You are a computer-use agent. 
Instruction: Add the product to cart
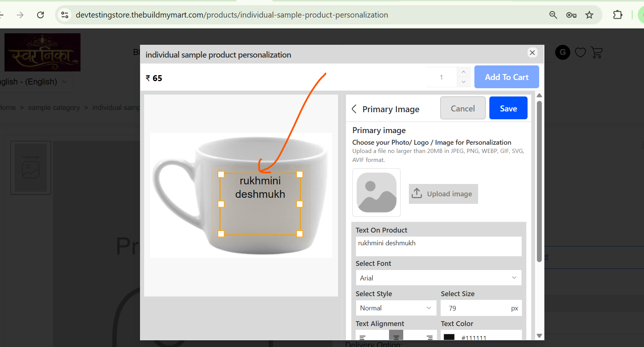coord(507,77)
